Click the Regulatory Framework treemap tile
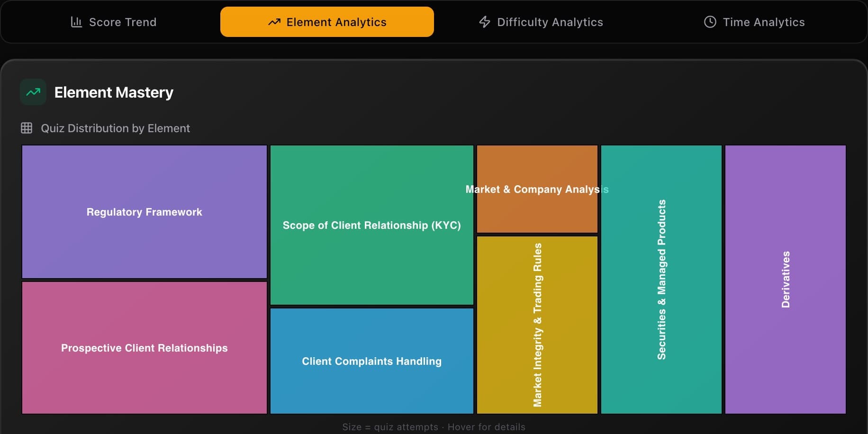This screenshot has height=434, width=868. [144, 212]
